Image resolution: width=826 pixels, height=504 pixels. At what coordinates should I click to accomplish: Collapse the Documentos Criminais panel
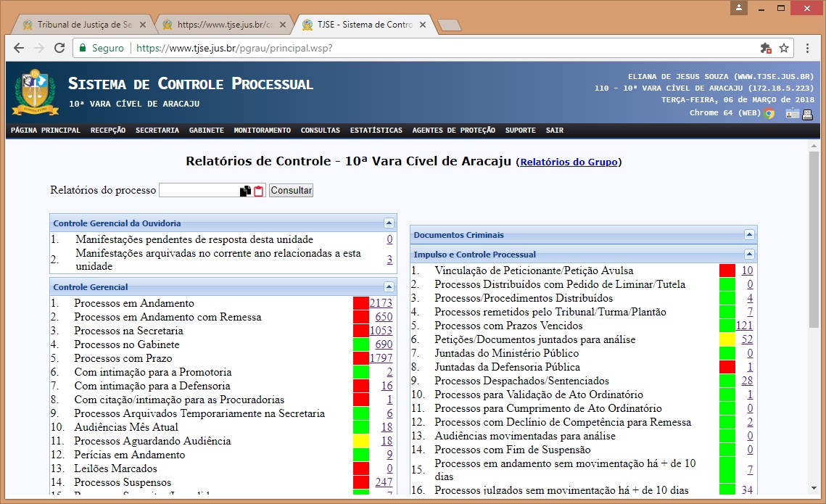pos(749,235)
